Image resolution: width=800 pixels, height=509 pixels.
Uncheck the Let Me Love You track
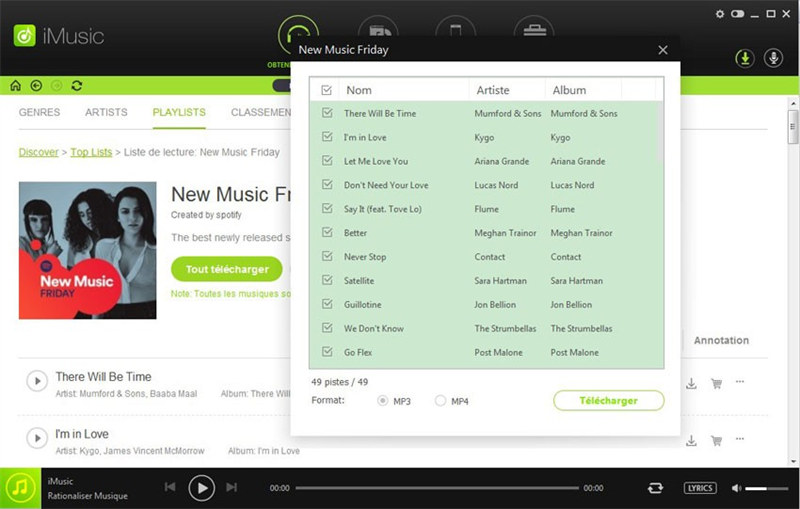(327, 161)
